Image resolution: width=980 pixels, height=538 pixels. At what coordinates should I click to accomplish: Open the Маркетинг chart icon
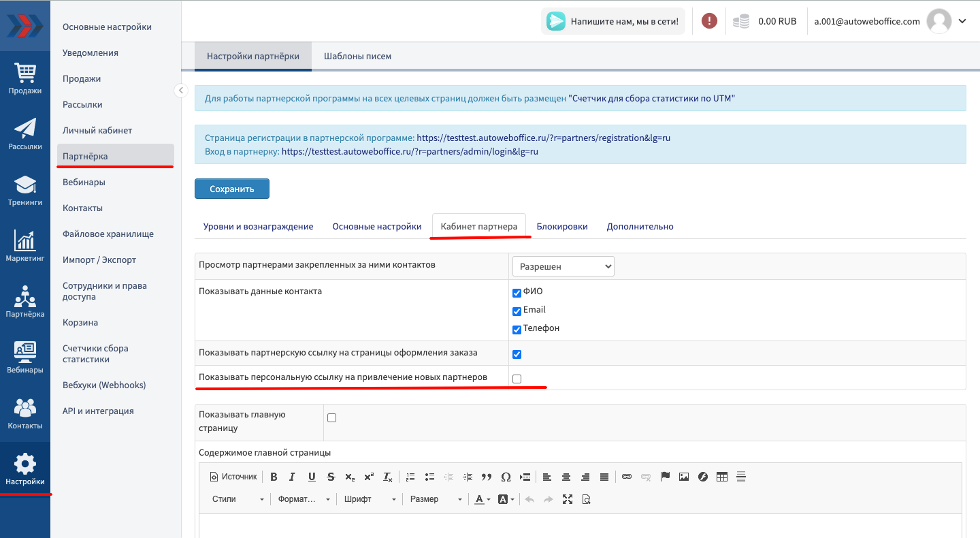click(x=24, y=245)
